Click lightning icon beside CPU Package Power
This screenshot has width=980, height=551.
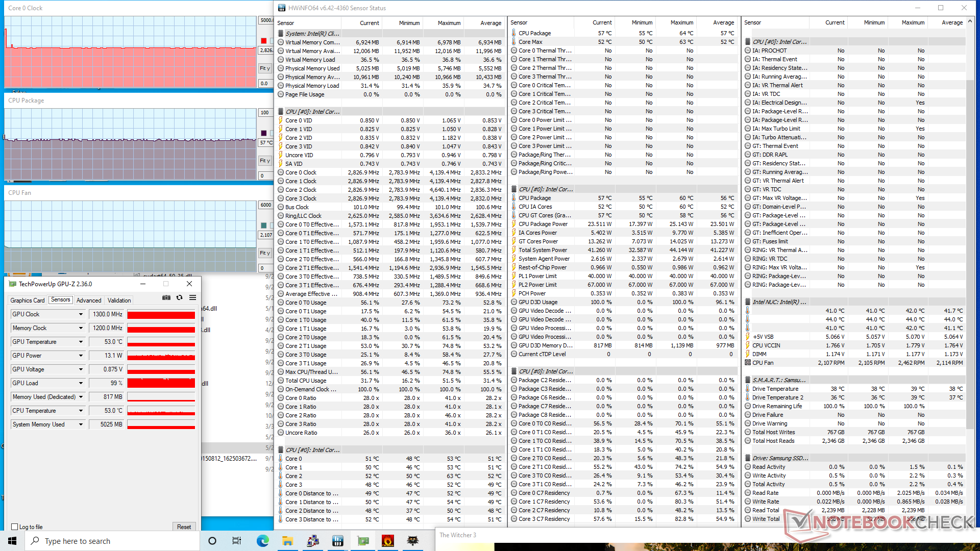[x=513, y=224]
